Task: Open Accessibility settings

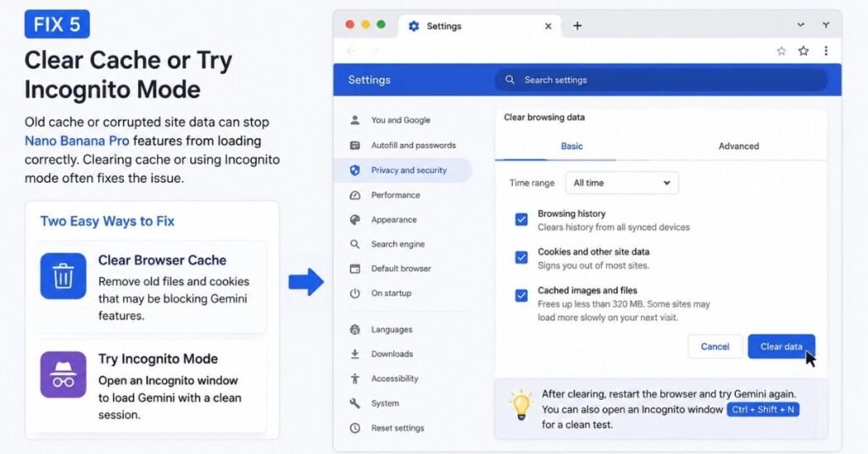Action: click(x=403, y=379)
